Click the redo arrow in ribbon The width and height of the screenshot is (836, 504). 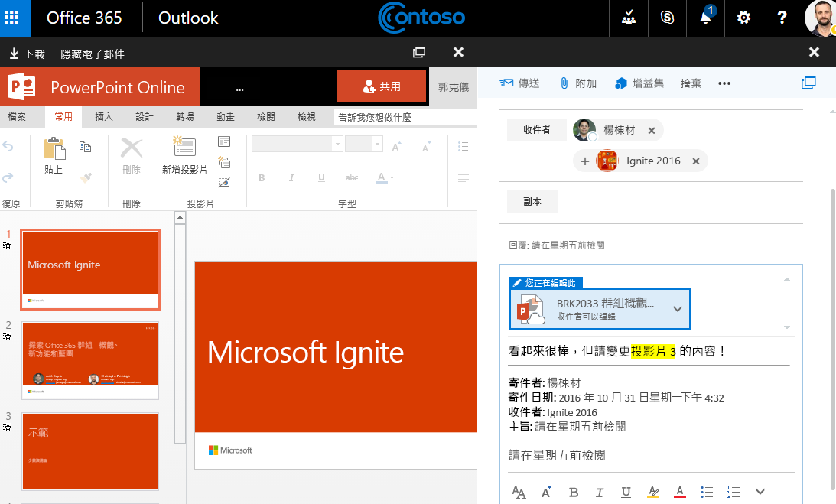(8, 177)
